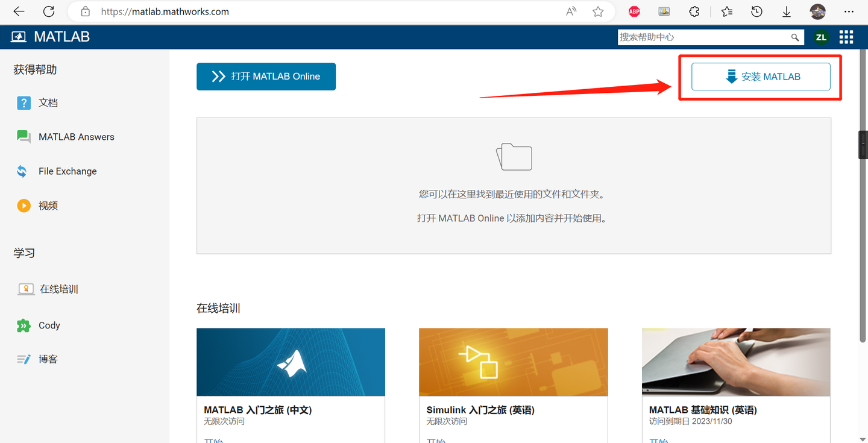Click the MATLAB title in the header
The image size is (868, 443).
62,37
